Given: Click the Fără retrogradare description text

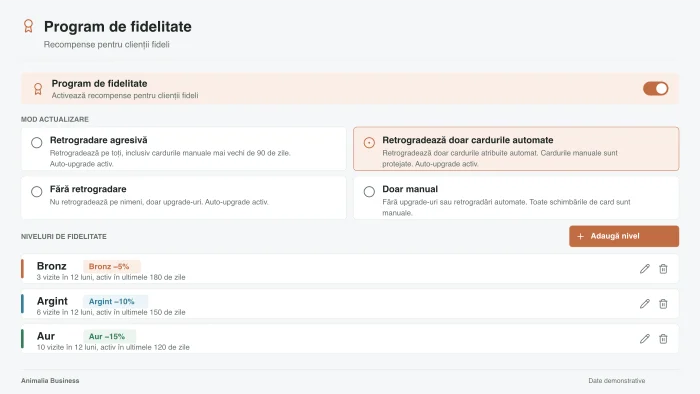Looking at the screenshot, I should pyautogui.click(x=159, y=202).
